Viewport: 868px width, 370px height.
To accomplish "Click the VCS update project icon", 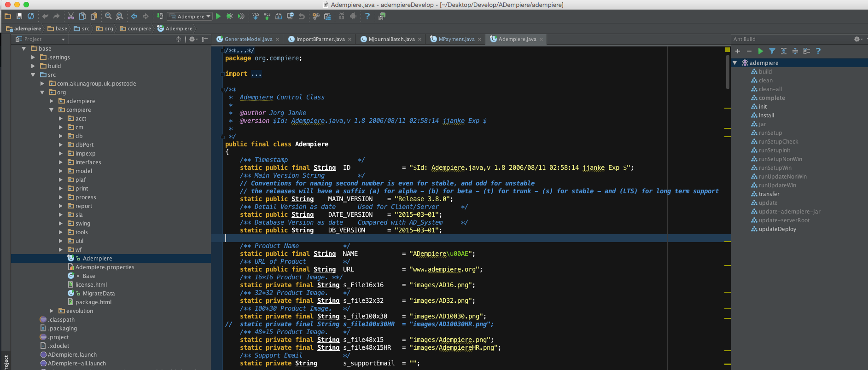I will pos(256,16).
